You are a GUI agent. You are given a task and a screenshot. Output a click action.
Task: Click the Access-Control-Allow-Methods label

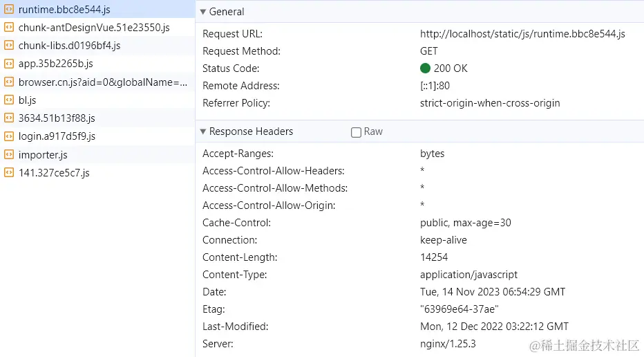tap(275, 188)
